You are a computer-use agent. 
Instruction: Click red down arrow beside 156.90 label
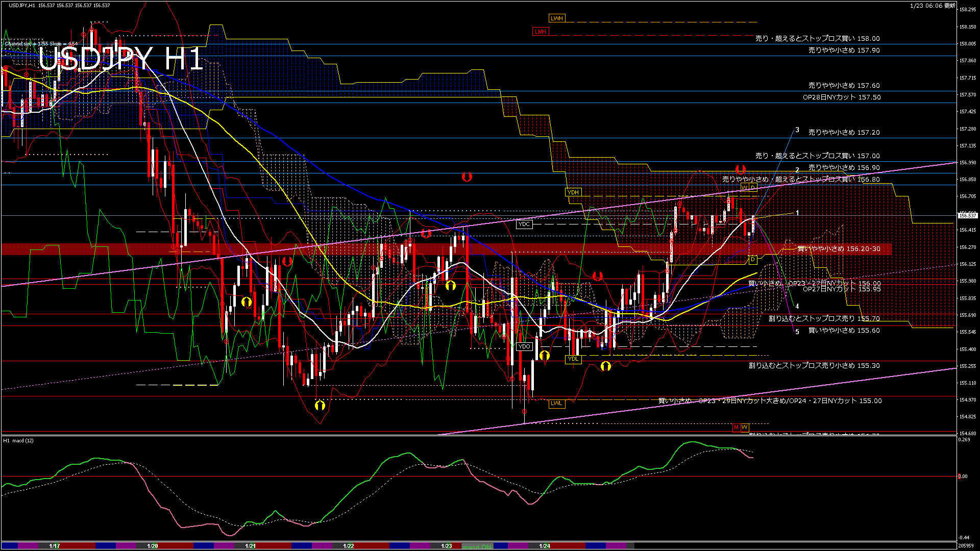740,169
